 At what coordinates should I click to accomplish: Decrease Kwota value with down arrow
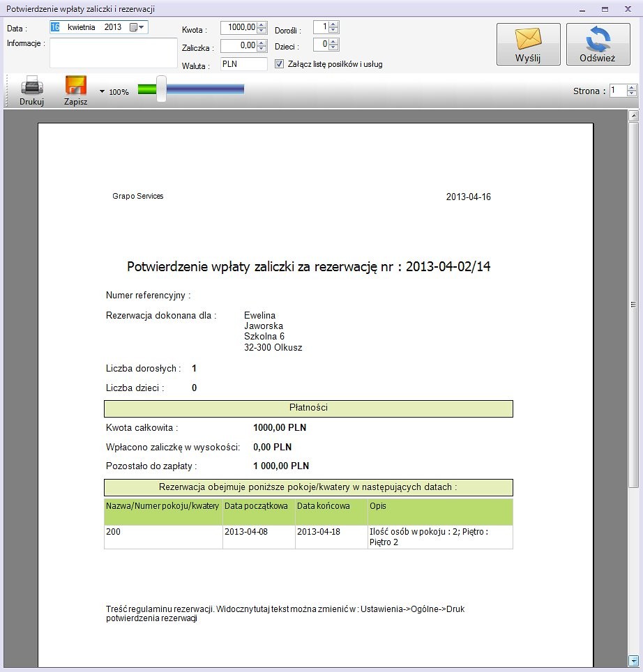coord(262,31)
